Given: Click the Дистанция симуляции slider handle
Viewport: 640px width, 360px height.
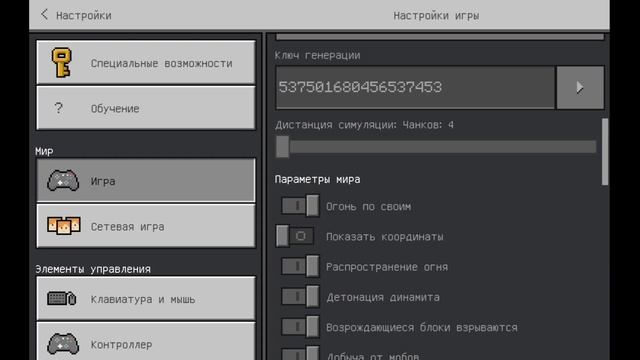Looking at the screenshot, I should pyautogui.click(x=282, y=147).
